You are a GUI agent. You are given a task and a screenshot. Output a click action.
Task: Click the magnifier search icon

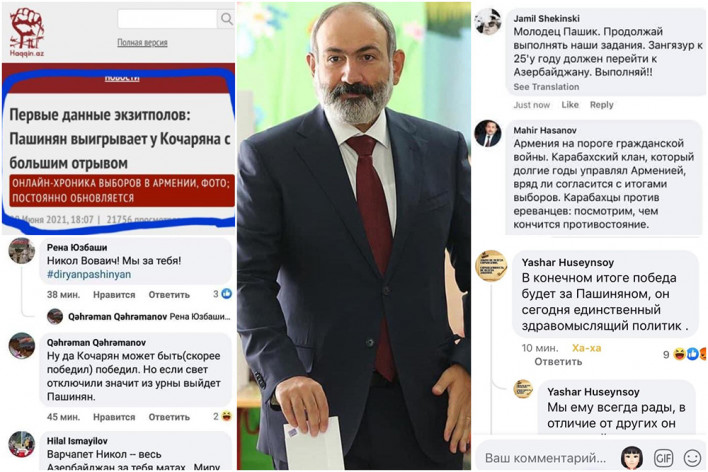coord(227,19)
